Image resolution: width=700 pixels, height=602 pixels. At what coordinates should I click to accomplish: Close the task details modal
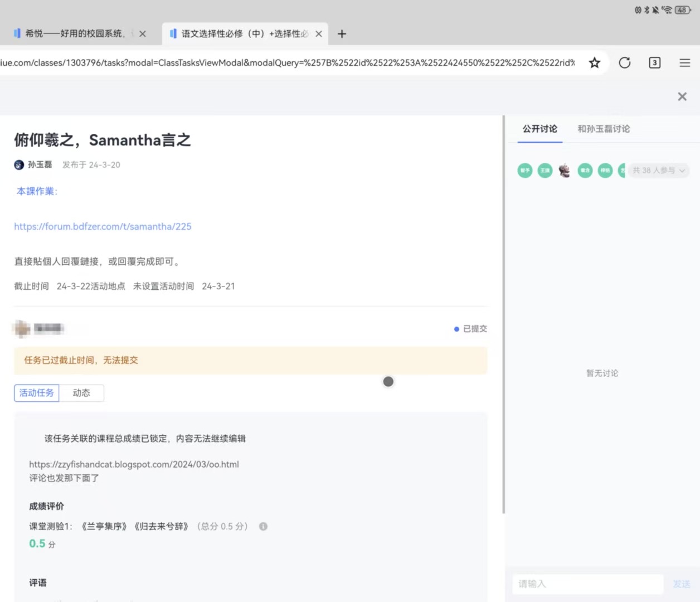point(682,97)
